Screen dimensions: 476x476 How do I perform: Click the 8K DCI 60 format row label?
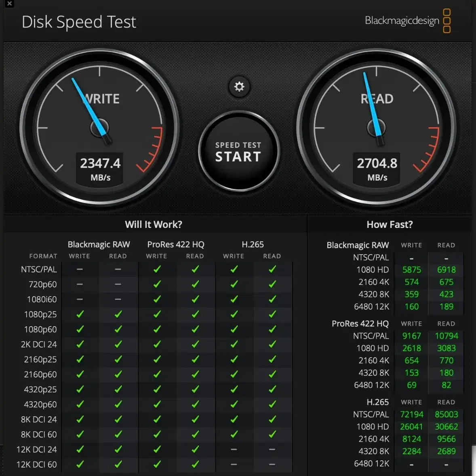pos(39,435)
